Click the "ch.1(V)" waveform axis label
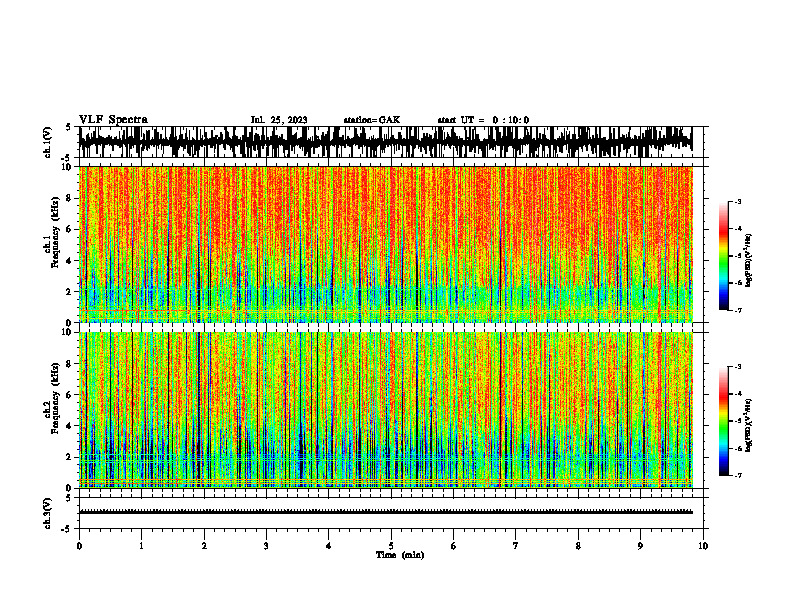 coord(48,142)
